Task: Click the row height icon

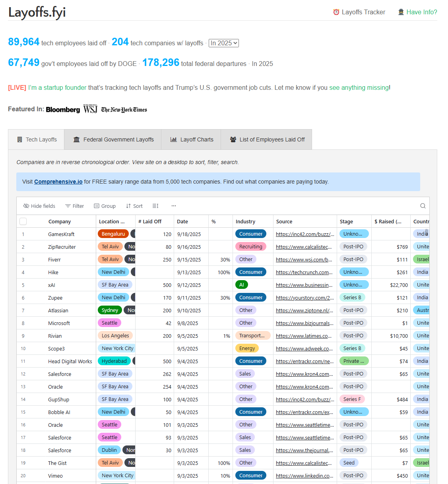Action: click(155, 206)
